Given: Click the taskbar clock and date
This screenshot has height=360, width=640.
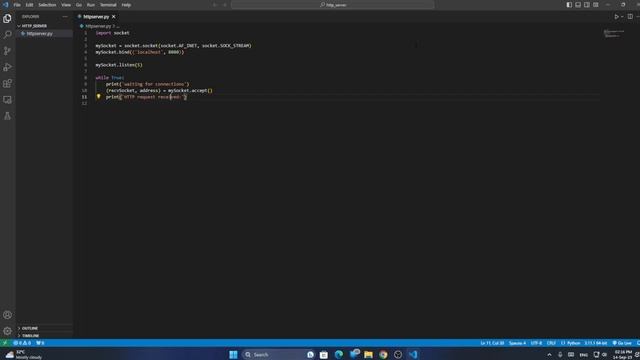Looking at the screenshot, I should point(623,354).
